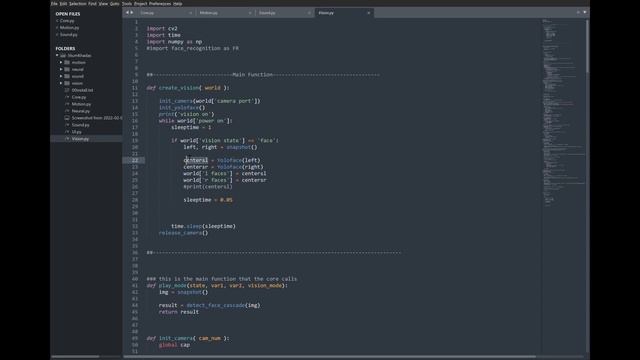640x360 pixels.
Task: Open the Preferences menu
Action: 160,4
